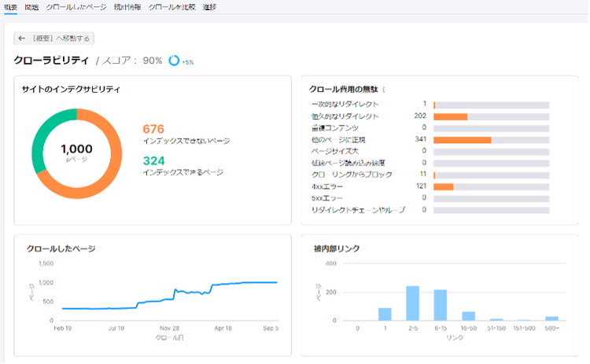This screenshot has width=590, height=364.
Task: Open the 他のページに正規 row link
Action: (338, 139)
